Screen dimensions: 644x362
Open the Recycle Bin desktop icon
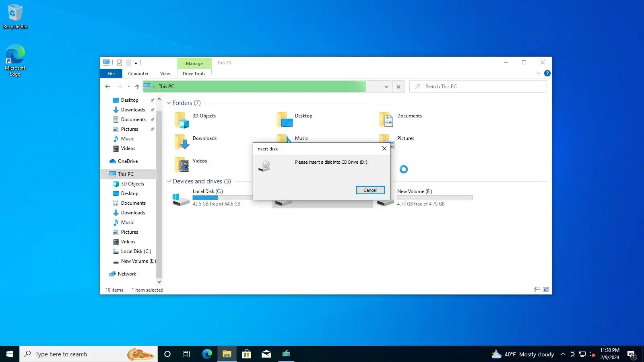click(x=15, y=16)
